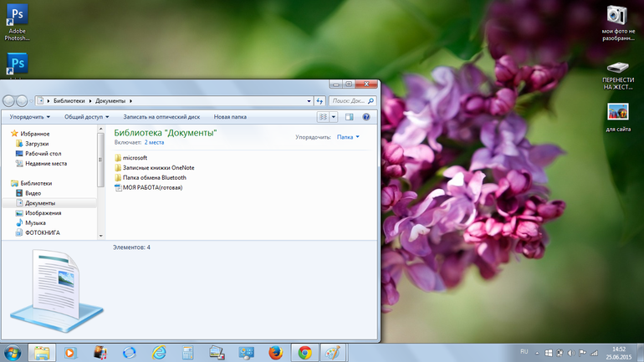Click the Explorer search field
Screen dimensions: 644x362
point(348,101)
